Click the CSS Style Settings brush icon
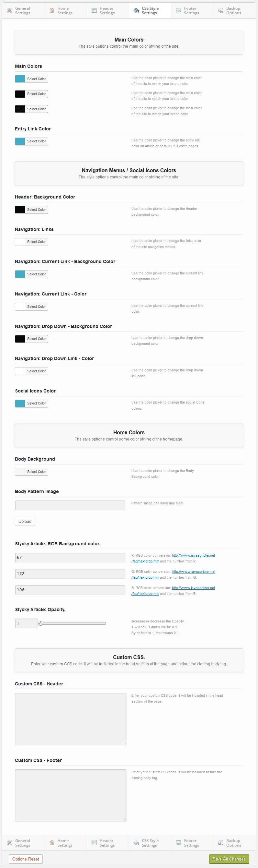Screen dimensions: 258x868 coord(136,10)
